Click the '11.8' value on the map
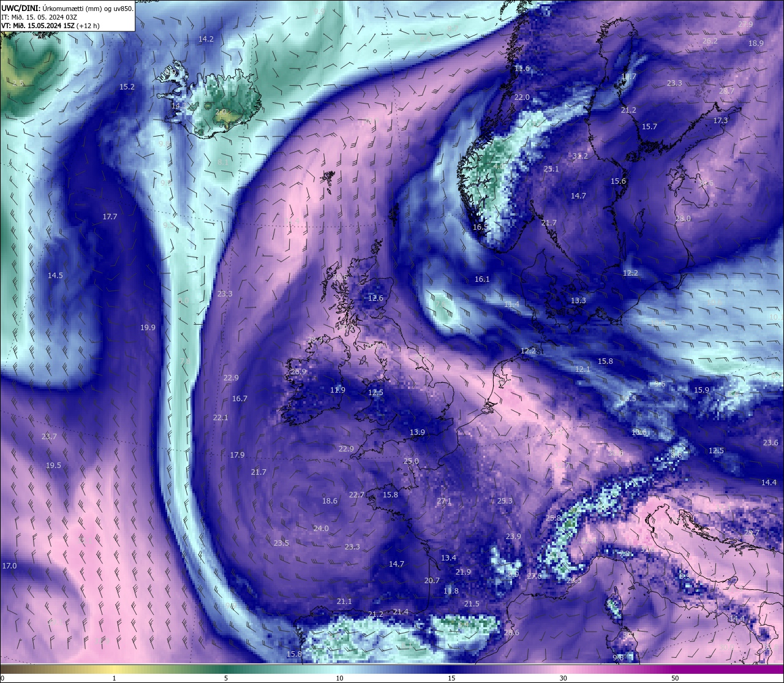Viewport: 784px width, 683px height. coord(451,591)
